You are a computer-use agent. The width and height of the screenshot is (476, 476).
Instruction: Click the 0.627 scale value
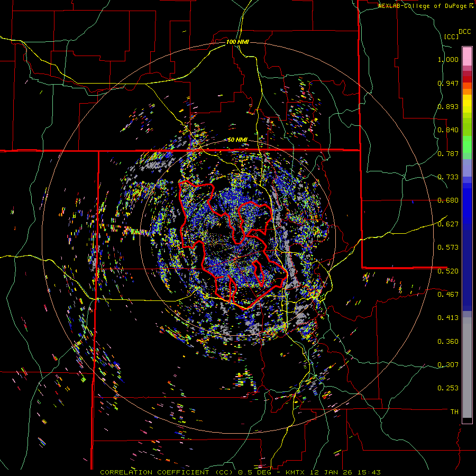(x=448, y=224)
